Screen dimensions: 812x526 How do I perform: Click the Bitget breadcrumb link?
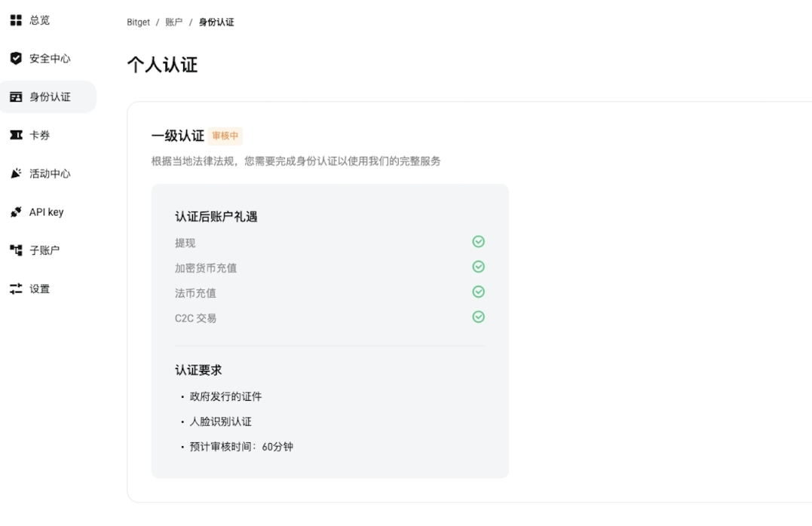pyautogui.click(x=137, y=22)
